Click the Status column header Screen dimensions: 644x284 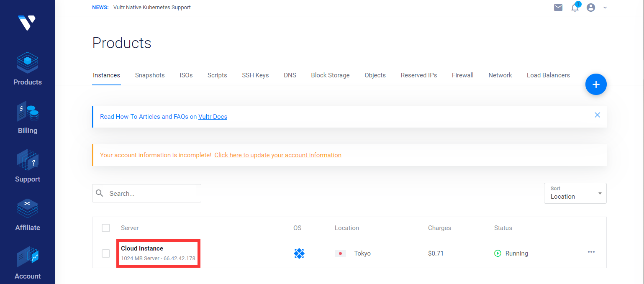pyautogui.click(x=503, y=228)
